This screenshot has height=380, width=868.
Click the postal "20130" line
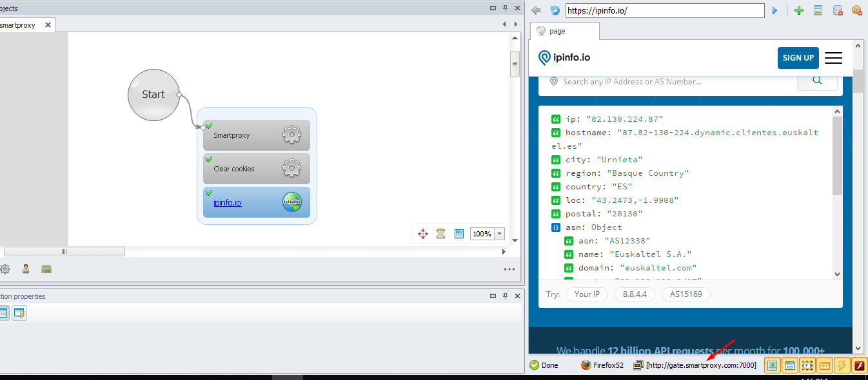tap(597, 213)
